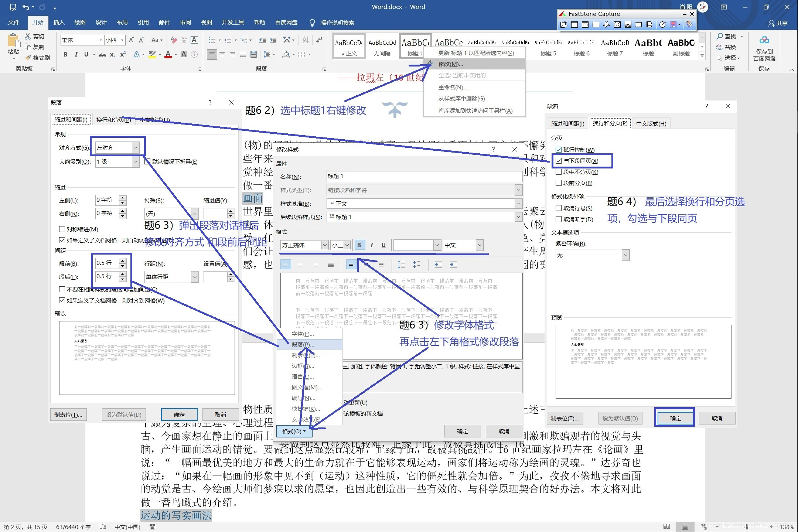The height and width of the screenshot is (532, 798).
Task: Open 后续段落样式(S) dropdown
Action: pos(424,217)
